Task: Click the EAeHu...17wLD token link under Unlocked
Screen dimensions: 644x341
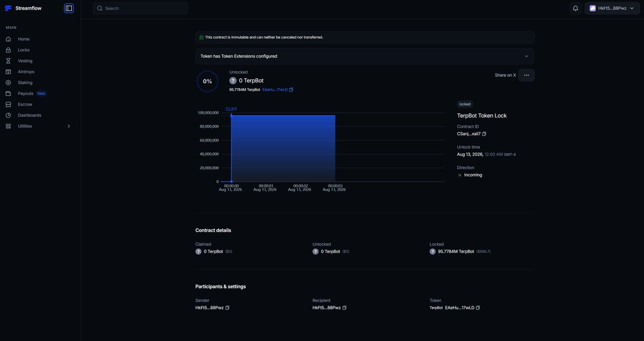Action: click(275, 90)
